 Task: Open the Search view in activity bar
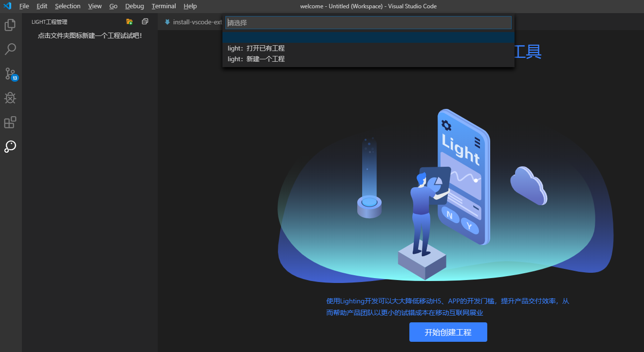(10, 49)
